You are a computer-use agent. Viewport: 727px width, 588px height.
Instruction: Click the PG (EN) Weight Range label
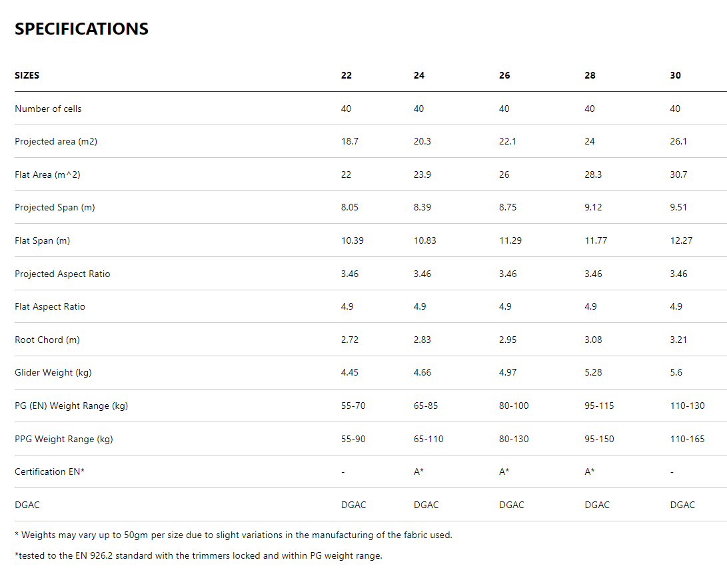coord(71,406)
